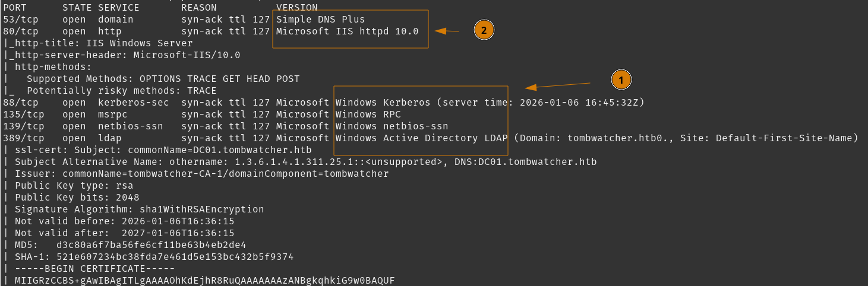Click the VERSION column header
Image resolution: width=868 pixels, height=286 pixels.
tap(297, 8)
